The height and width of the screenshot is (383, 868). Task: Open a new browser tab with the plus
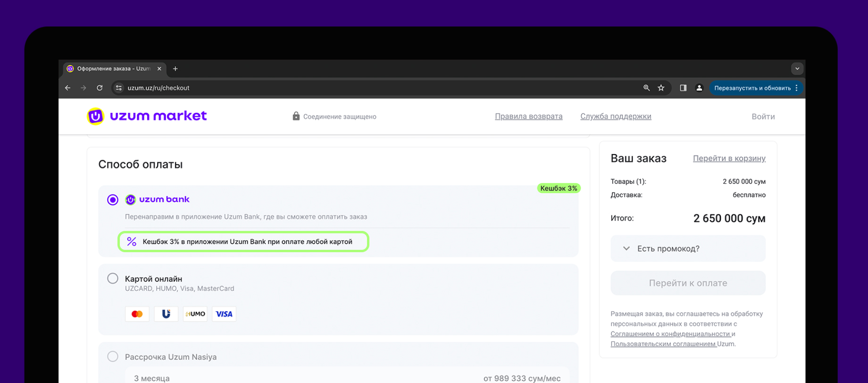[175, 68]
